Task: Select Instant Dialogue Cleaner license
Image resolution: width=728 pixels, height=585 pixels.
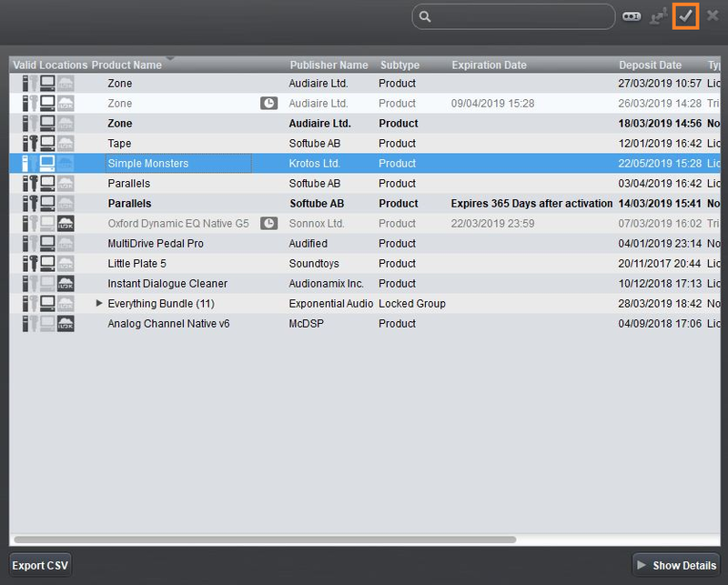Action: point(365,283)
